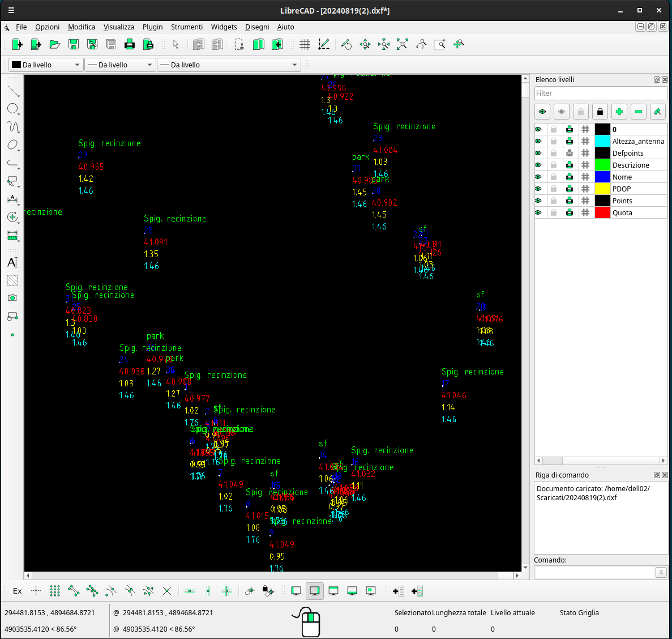Lock all layers with black padlock button
The width and height of the screenshot is (672, 639).
[x=600, y=112]
